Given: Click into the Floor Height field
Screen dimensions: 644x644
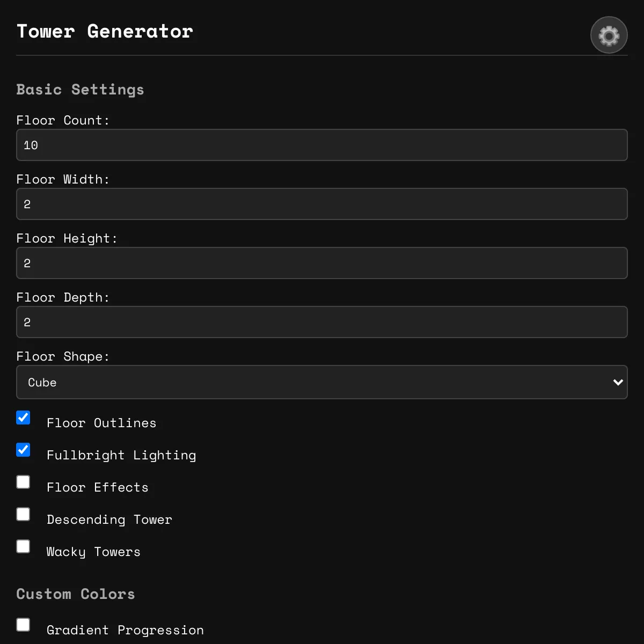Looking at the screenshot, I should pyautogui.click(x=322, y=263).
